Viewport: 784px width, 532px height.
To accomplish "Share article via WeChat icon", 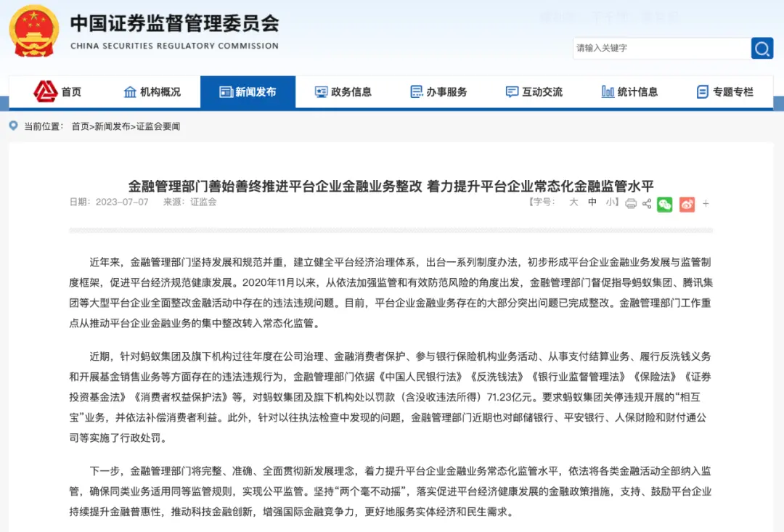I will point(664,204).
